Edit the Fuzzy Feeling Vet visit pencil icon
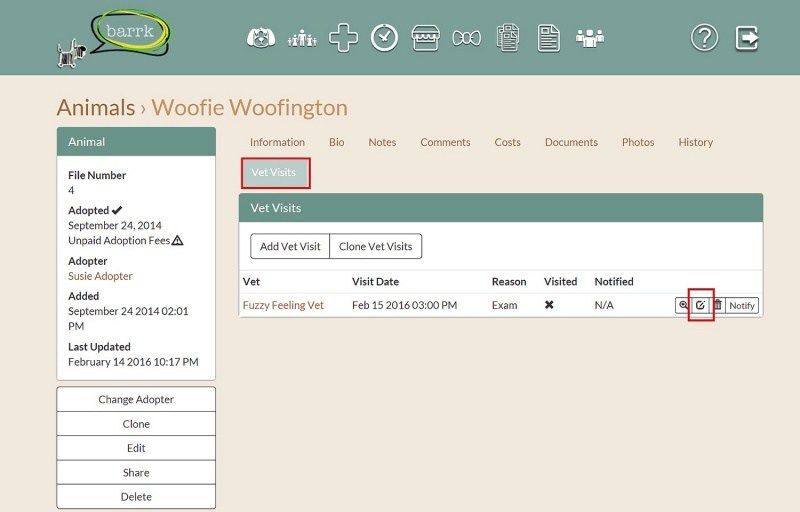The height and width of the screenshot is (512, 800). click(701, 305)
